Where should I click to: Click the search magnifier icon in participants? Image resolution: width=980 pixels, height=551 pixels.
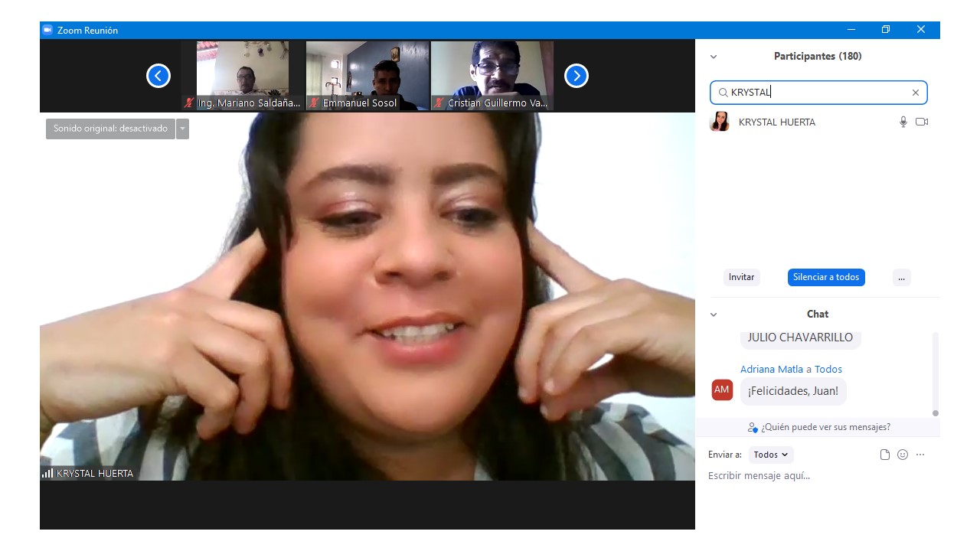click(x=723, y=93)
